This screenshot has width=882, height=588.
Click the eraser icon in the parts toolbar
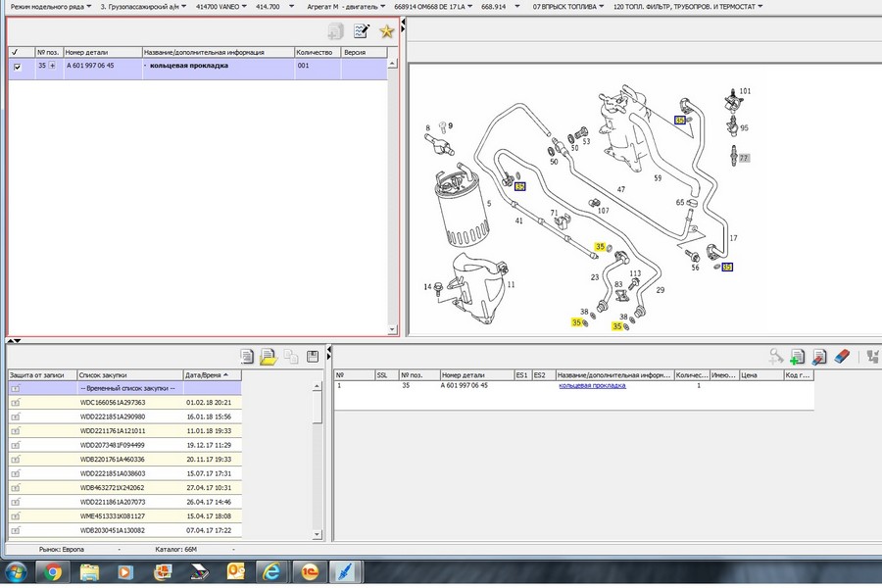(844, 357)
